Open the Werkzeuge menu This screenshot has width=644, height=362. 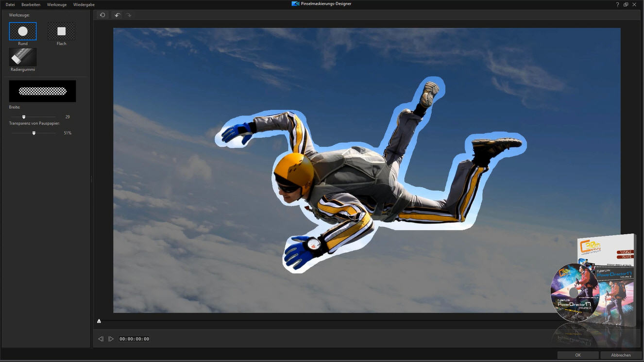[56, 4]
